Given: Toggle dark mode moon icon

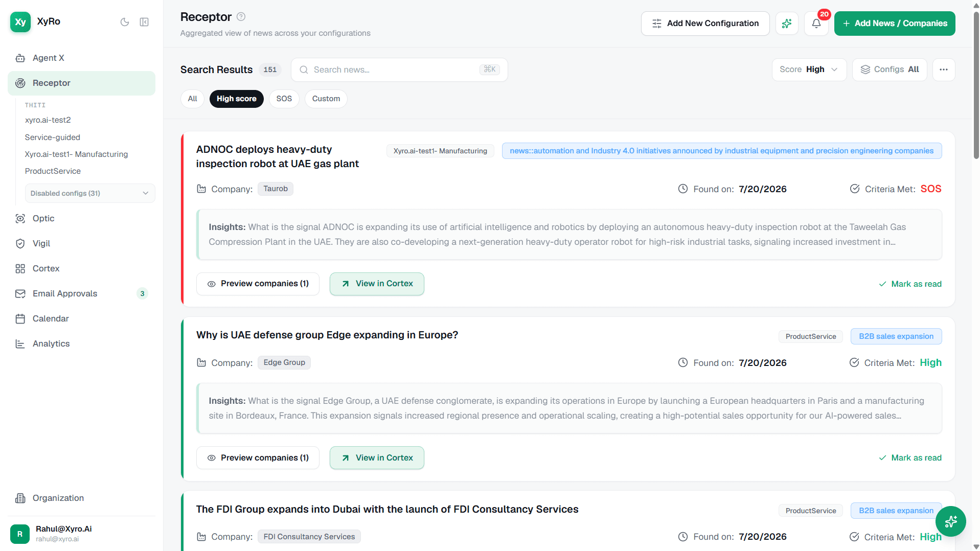Looking at the screenshot, I should 124,22.
